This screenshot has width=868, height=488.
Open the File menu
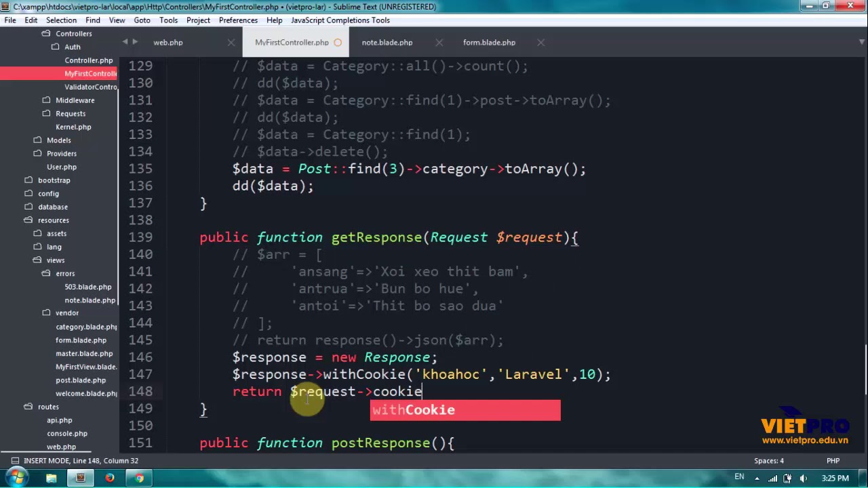(10, 20)
